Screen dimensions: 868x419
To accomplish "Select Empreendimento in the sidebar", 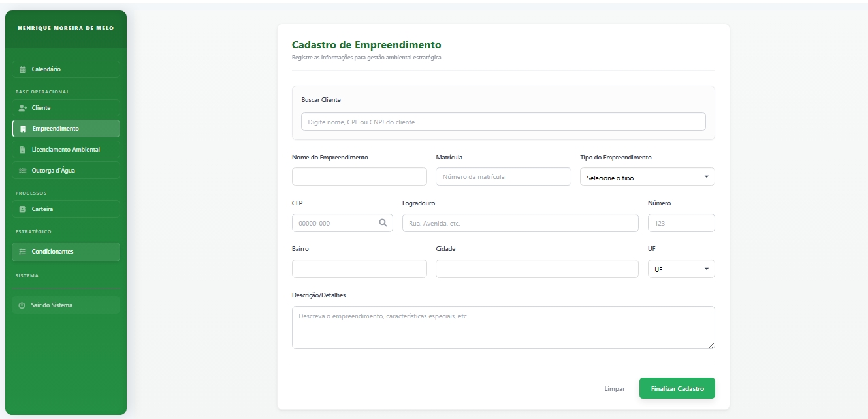I will tap(66, 129).
